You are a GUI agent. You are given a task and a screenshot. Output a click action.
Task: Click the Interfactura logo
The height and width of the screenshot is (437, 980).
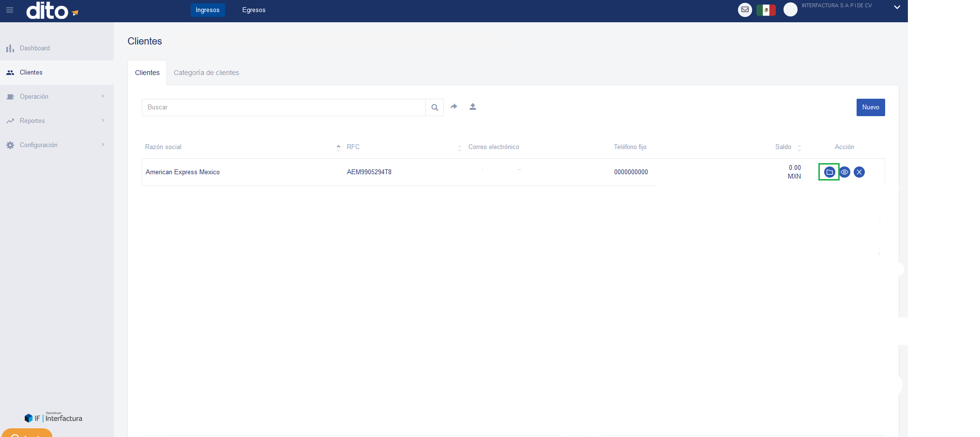click(x=53, y=418)
